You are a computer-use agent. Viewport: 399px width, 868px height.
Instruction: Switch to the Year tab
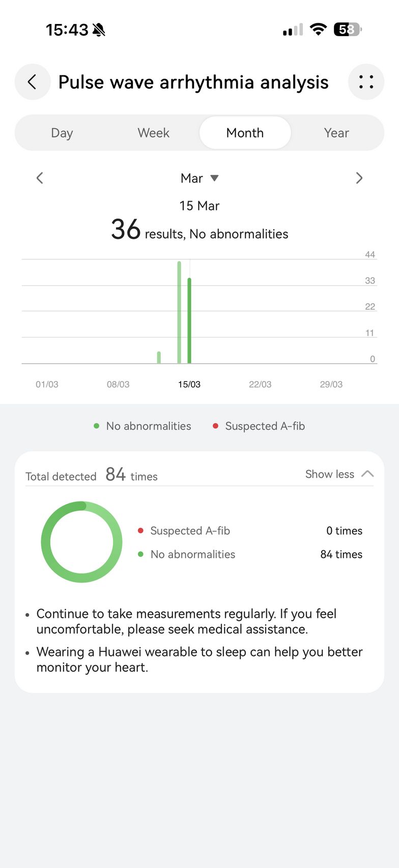(336, 133)
